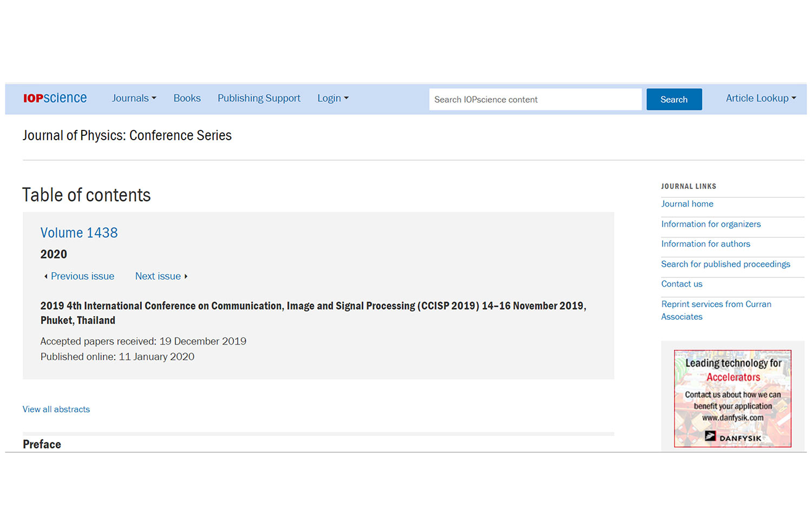Go to Previous issue
The width and height of the screenshot is (812, 522).
coord(82,276)
